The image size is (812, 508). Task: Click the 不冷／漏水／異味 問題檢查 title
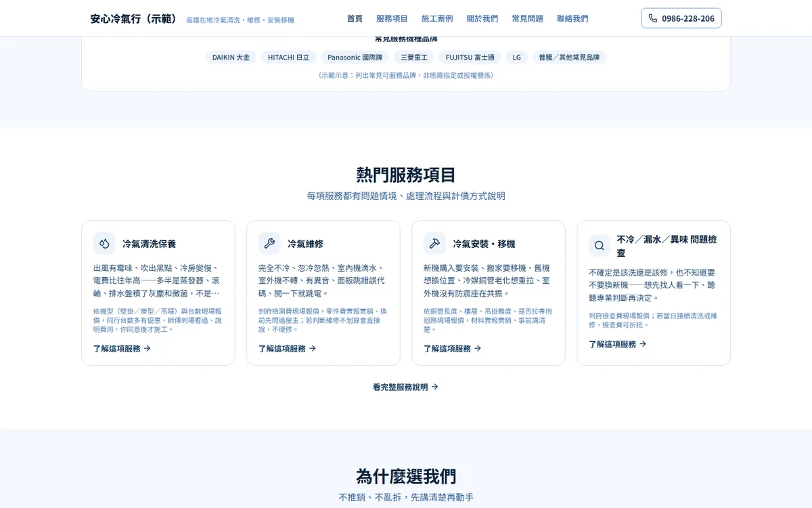667,246
